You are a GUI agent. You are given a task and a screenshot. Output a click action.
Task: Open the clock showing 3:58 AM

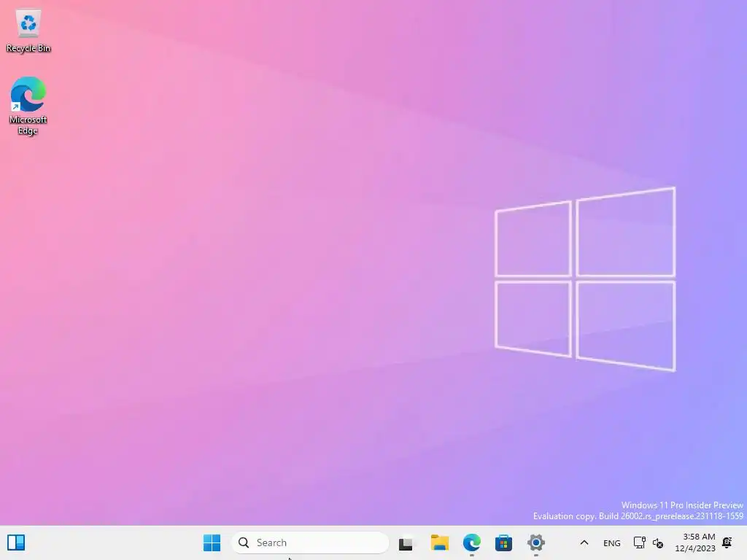coord(695,542)
